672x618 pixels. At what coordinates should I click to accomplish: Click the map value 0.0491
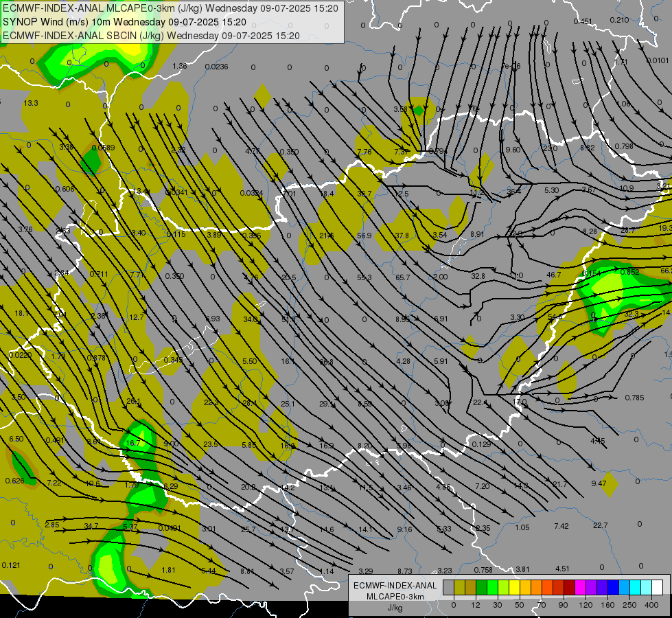pyautogui.click(x=170, y=528)
